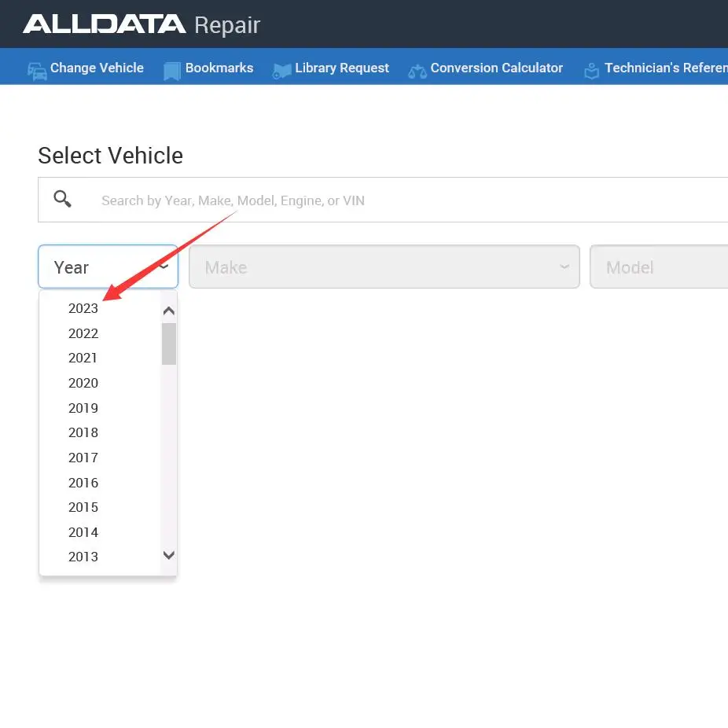The width and height of the screenshot is (728, 728).
Task: Select year 2015 from list
Action: (83, 507)
